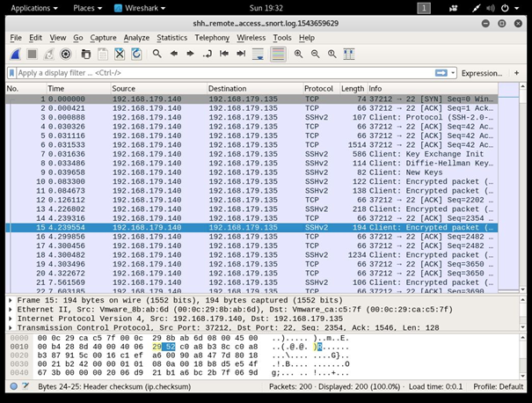532x403 pixels.
Task: Add a display filter button plus
Action: pyautogui.click(x=517, y=73)
